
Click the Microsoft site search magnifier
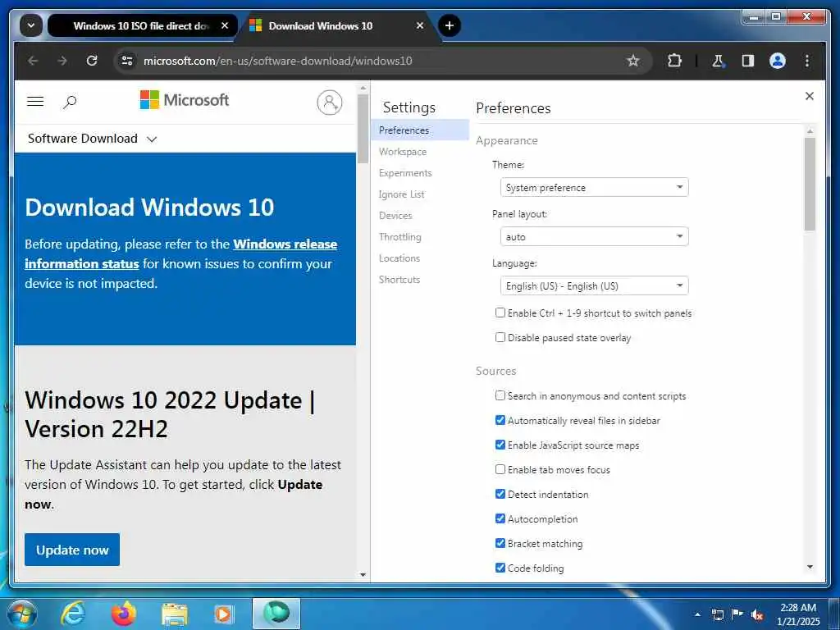tap(70, 102)
